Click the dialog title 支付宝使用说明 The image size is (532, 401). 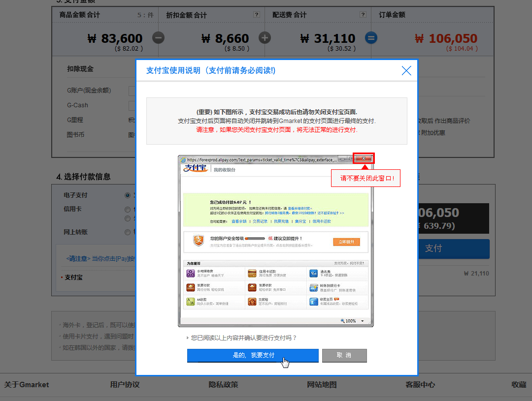pyautogui.click(x=210, y=70)
